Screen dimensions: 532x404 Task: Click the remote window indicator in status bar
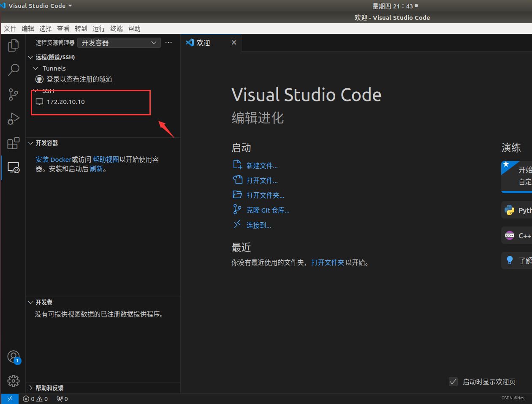point(10,399)
